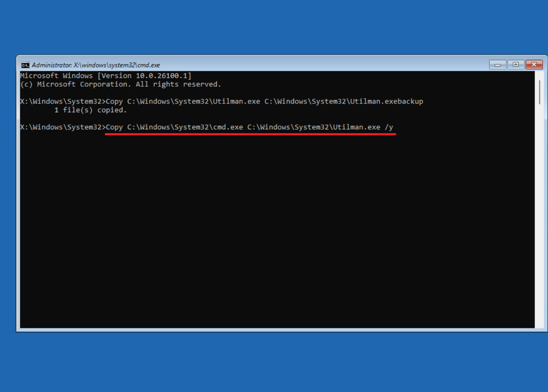Viewport: 548px width, 392px height.
Task: Select the red-underlined Copy command text
Action: coord(250,127)
